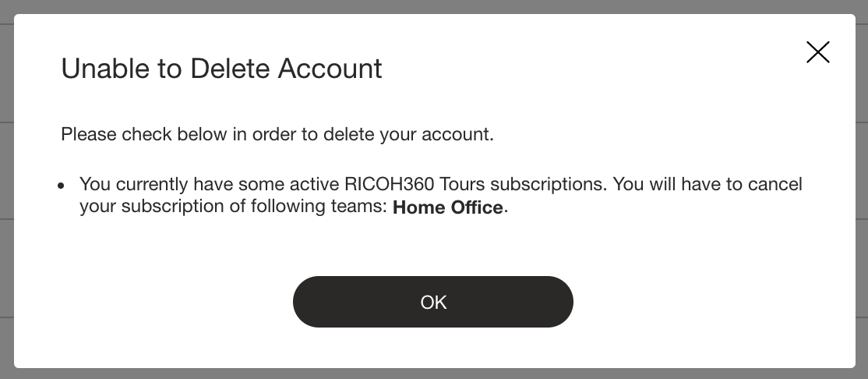Confirm the error message with OK
This screenshot has height=379, width=868.
pyautogui.click(x=432, y=302)
